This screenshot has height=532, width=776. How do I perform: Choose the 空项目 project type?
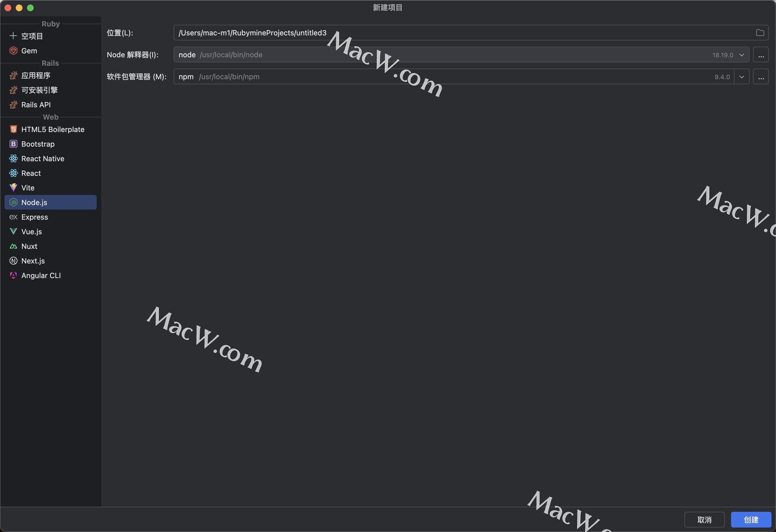pos(51,36)
